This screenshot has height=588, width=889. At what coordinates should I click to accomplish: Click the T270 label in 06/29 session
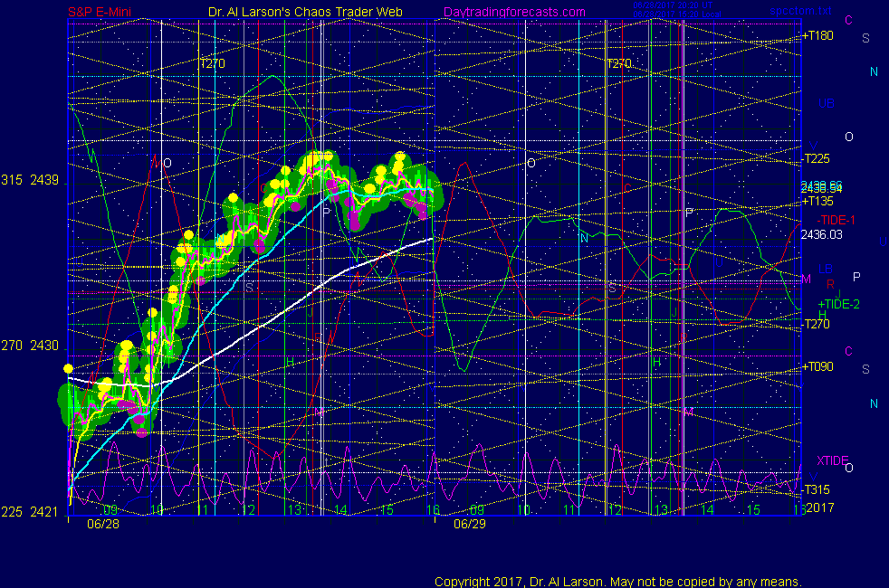(618, 63)
